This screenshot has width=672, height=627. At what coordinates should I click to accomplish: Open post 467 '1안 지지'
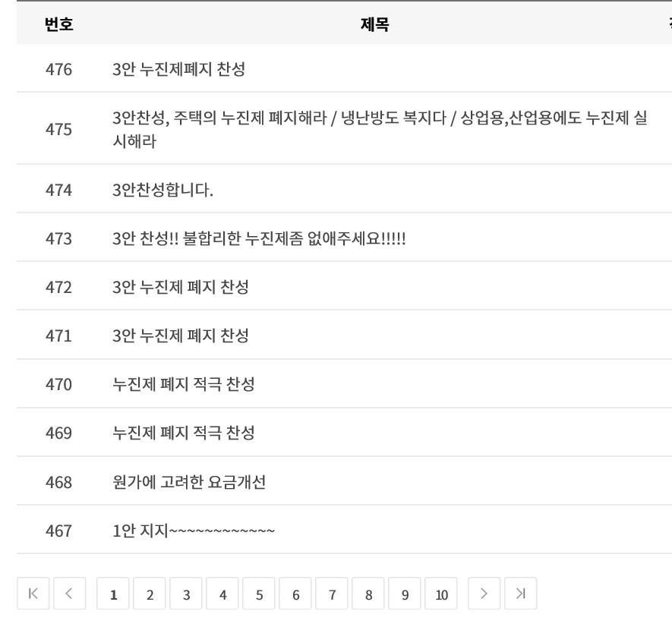(x=194, y=531)
